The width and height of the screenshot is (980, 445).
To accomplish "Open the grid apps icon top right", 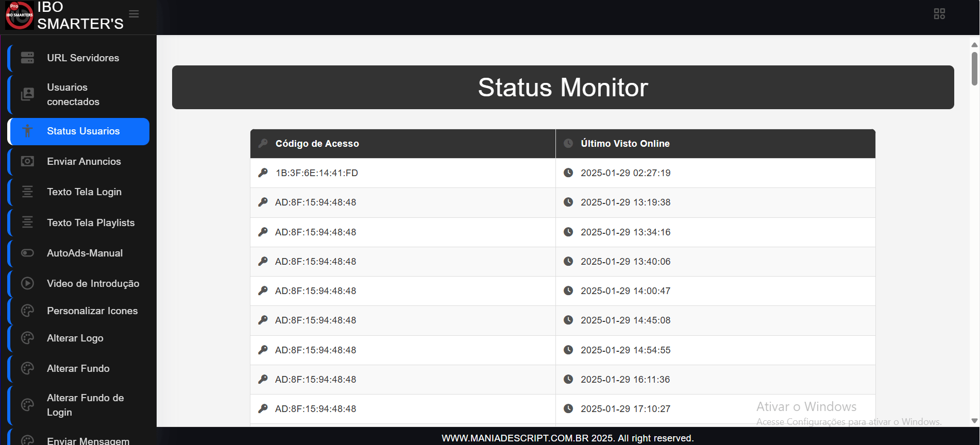I will (x=939, y=14).
